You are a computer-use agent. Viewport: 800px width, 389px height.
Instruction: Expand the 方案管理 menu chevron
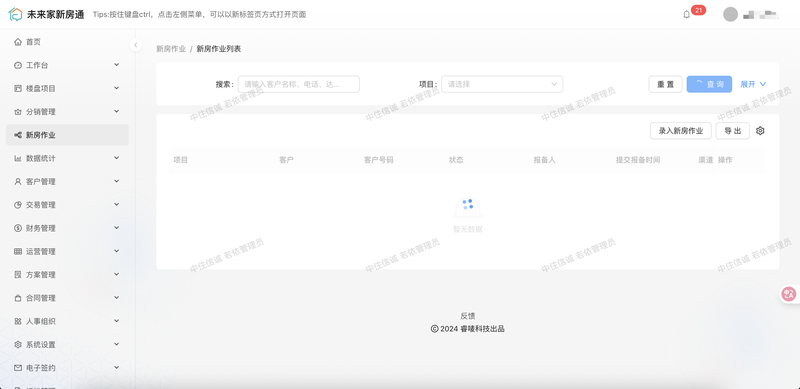click(x=116, y=274)
